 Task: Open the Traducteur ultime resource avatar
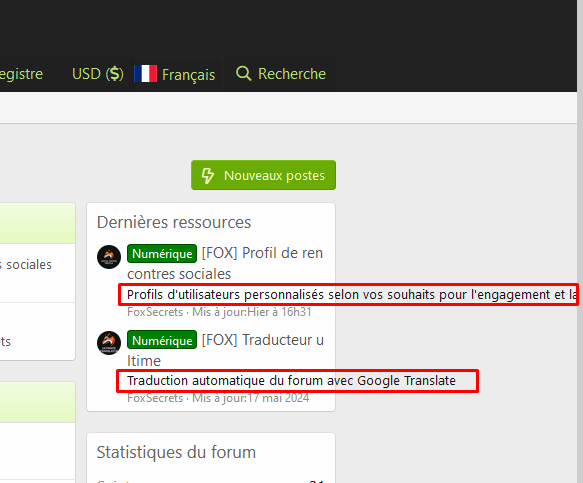109,343
